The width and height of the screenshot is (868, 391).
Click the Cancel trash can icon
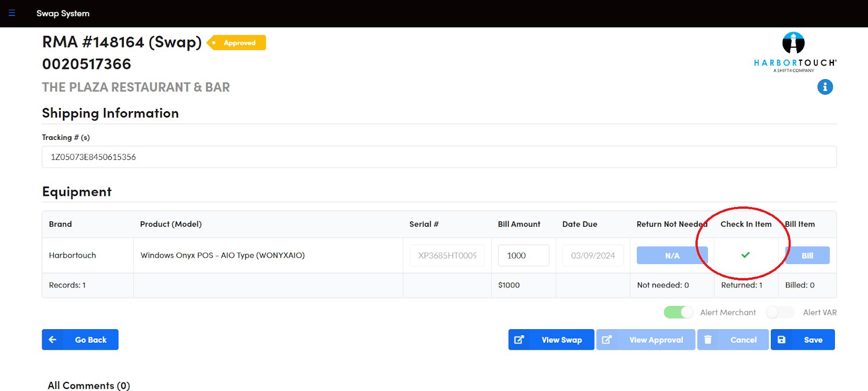[x=708, y=339]
